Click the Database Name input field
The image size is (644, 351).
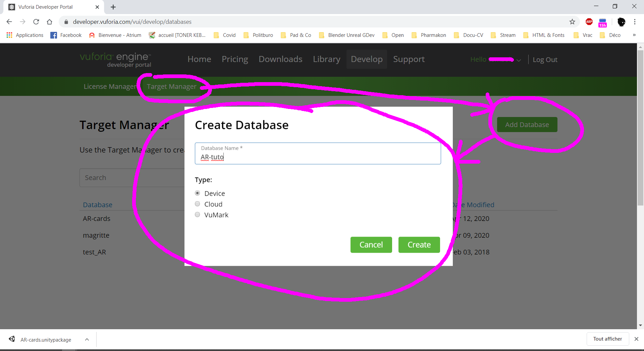coord(318,154)
